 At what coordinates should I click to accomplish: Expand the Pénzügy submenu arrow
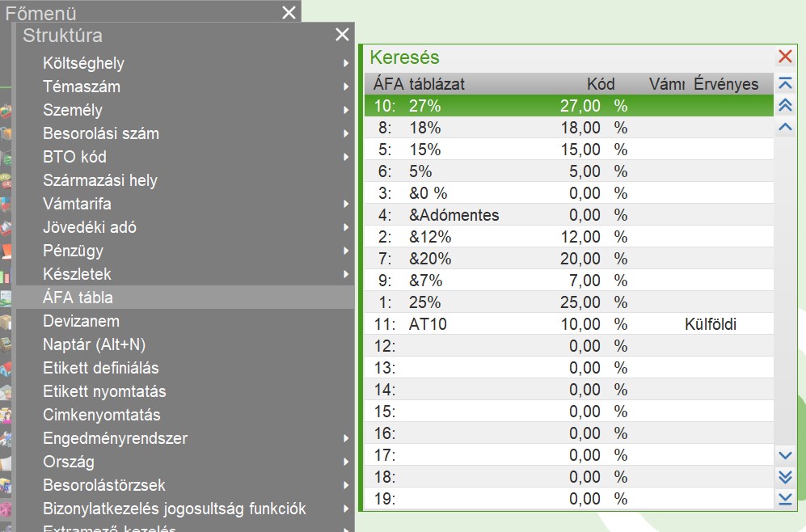(346, 251)
